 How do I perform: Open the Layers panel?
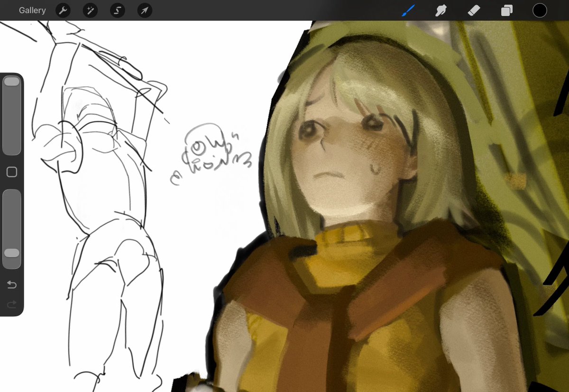[507, 10]
